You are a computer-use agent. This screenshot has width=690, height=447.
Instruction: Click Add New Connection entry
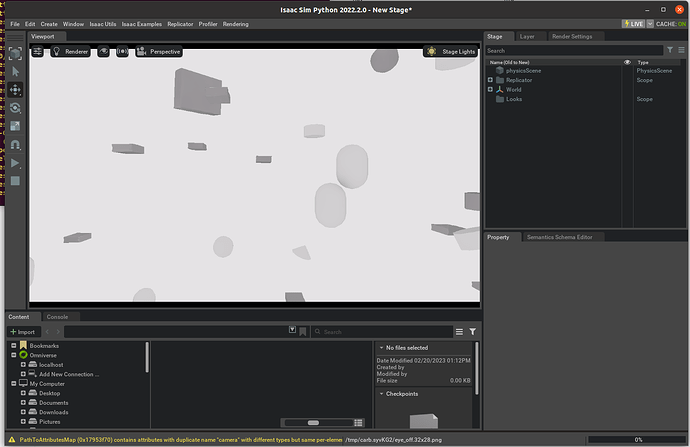pos(68,374)
